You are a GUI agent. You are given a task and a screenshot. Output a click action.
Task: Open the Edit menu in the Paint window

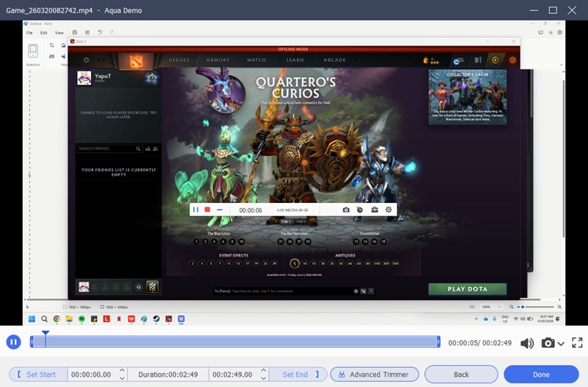pyautogui.click(x=43, y=32)
